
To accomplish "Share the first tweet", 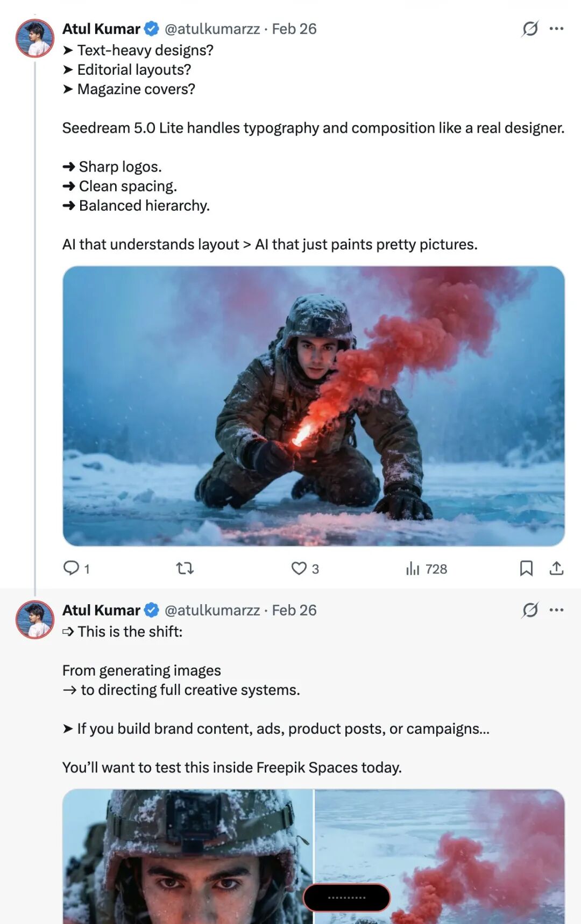I will tap(556, 568).
